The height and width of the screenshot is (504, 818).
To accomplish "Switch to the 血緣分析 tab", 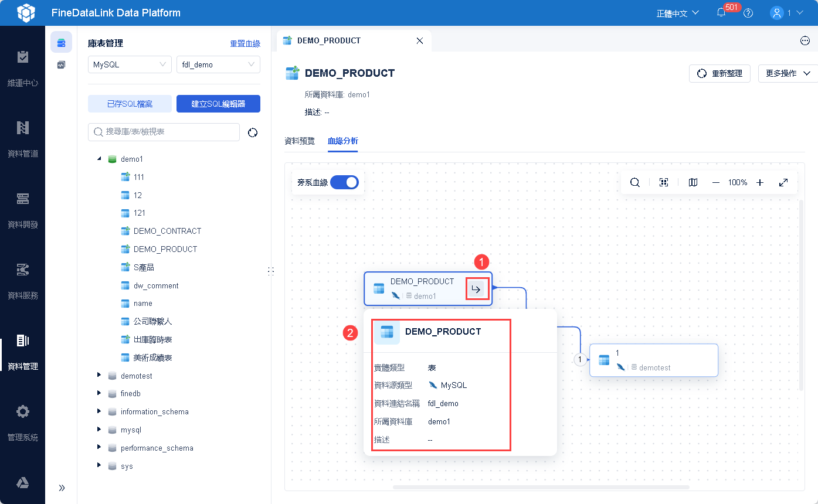I will 343,141.
